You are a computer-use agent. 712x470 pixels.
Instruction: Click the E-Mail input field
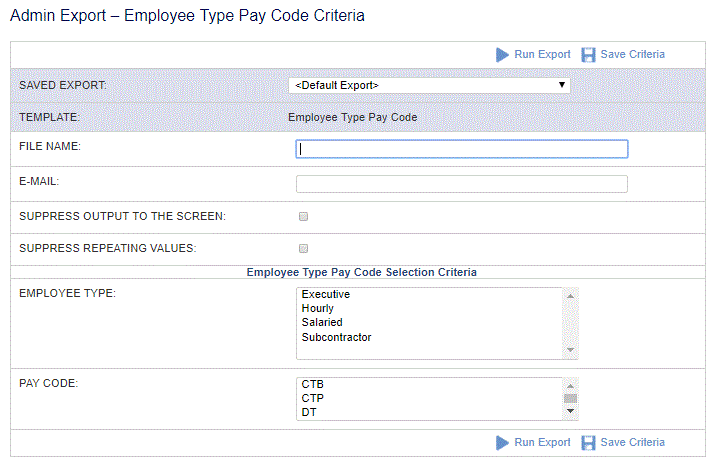[462, 184]
